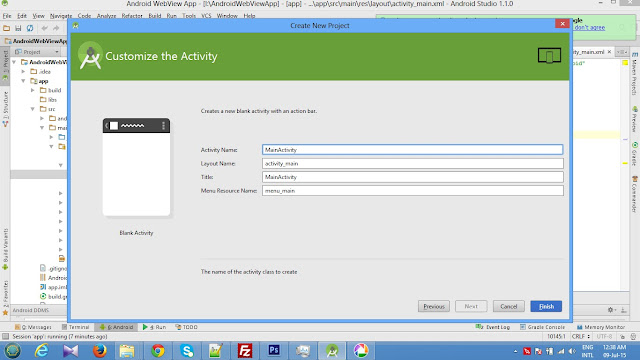This screenshot has width=640, height=360.
Task: Open the Help menu
Action: point(249,16)
